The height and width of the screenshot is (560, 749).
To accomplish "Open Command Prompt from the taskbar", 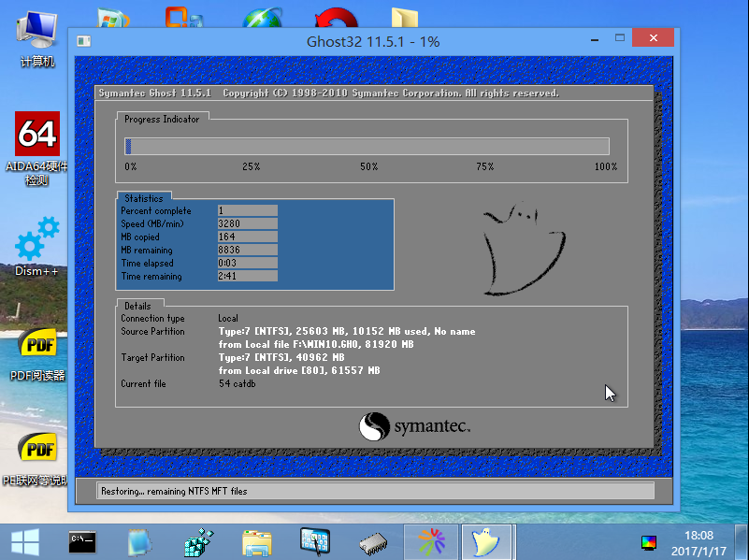I will pyautogui.click(x=82, y=542).
